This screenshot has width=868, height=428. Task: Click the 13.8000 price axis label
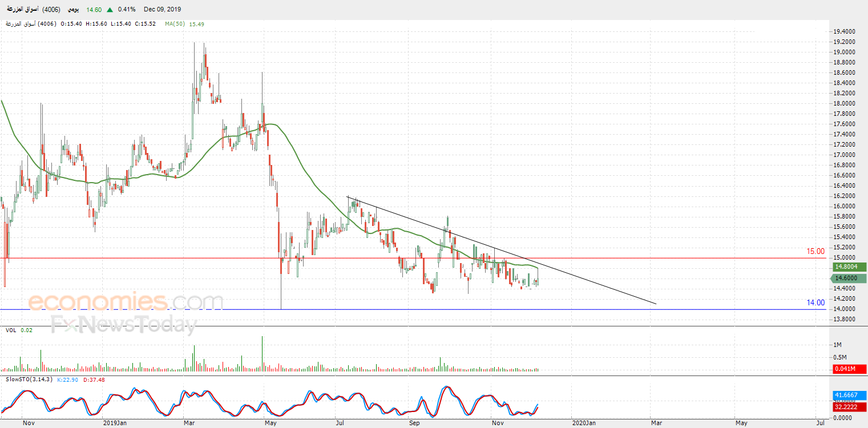(x=844, y=320)
